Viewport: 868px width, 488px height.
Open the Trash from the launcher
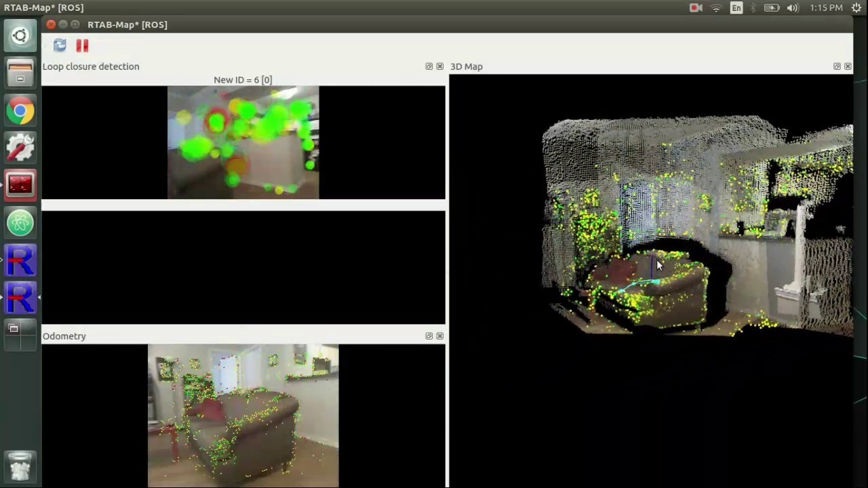[x=20, y=466]
